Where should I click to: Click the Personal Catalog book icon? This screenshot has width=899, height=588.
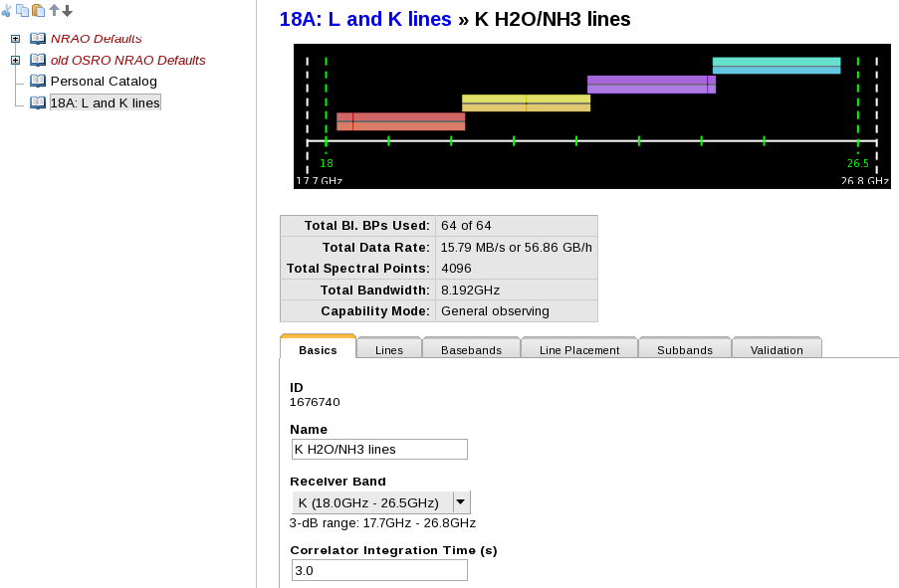point(38,81)
